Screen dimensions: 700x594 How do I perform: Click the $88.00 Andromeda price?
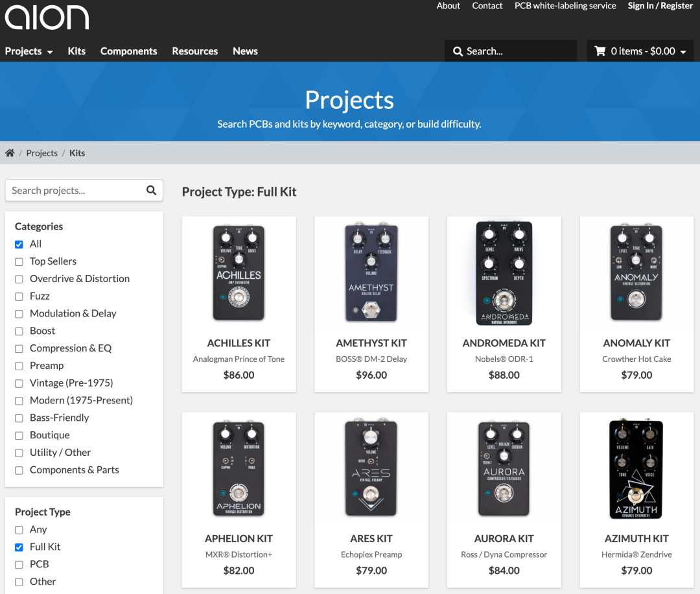504,375
